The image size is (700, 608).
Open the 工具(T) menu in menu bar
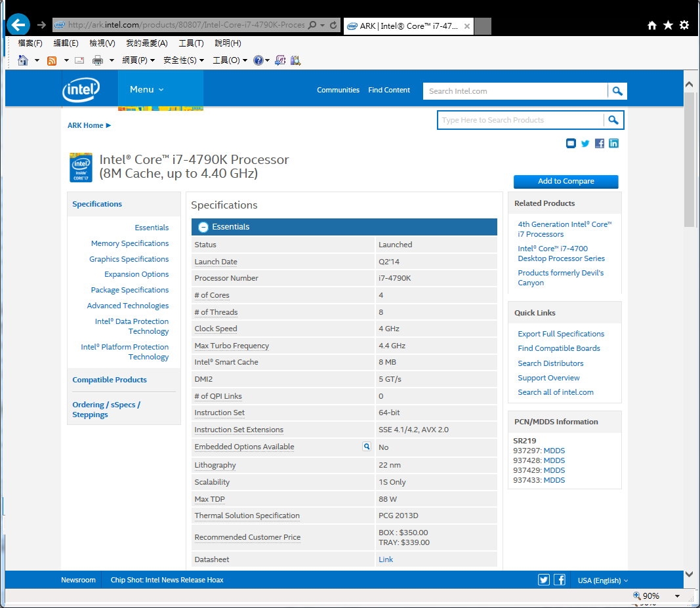[x=191, y=43]
